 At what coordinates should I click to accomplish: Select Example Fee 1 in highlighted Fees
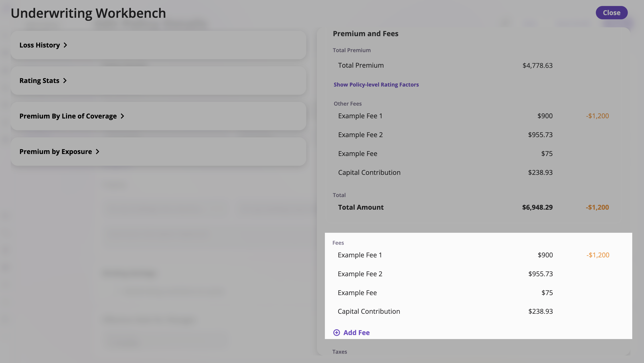pyautogui.click(x=360, y=255)
